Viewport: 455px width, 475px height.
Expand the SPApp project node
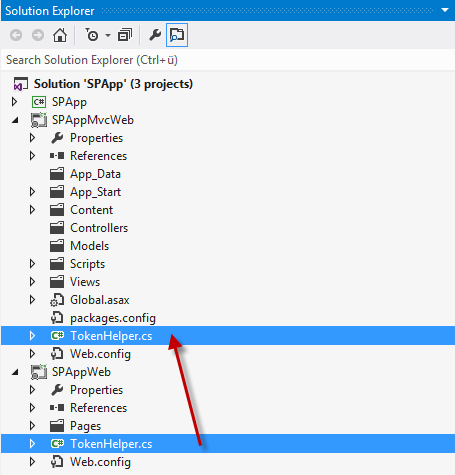click(x=14, y=102)
